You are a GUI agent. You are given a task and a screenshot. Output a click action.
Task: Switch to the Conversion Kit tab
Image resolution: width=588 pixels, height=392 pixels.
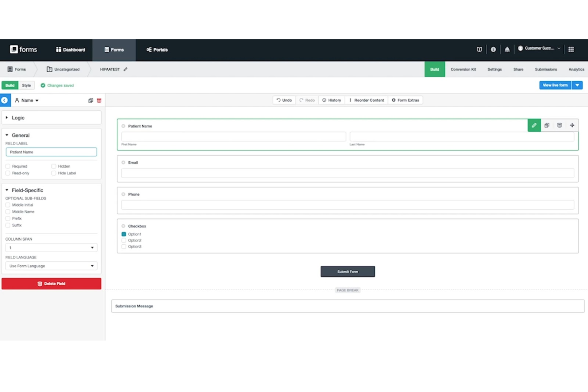(463, 69)
